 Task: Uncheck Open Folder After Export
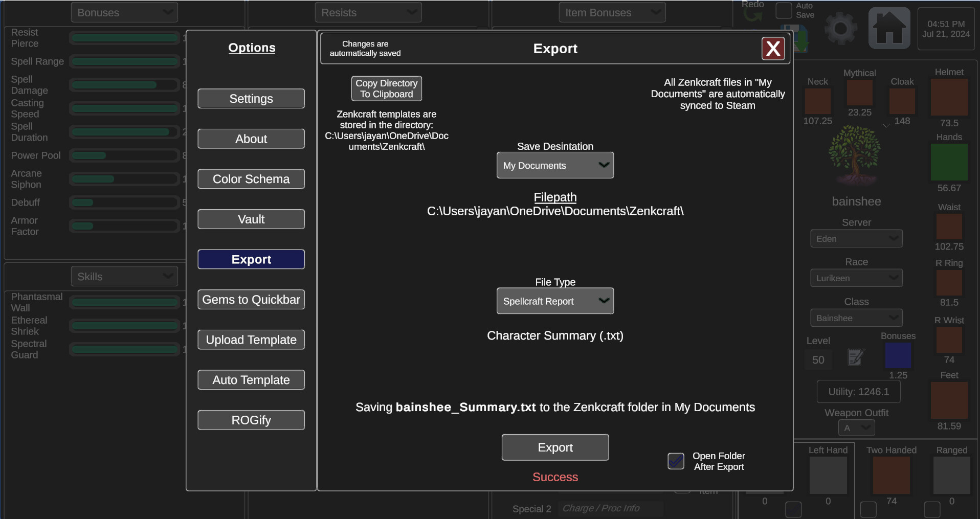pos(675,461)
